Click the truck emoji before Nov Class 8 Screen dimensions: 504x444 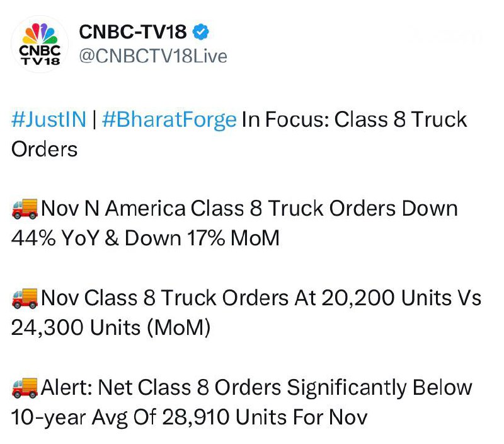coord(25,298)
